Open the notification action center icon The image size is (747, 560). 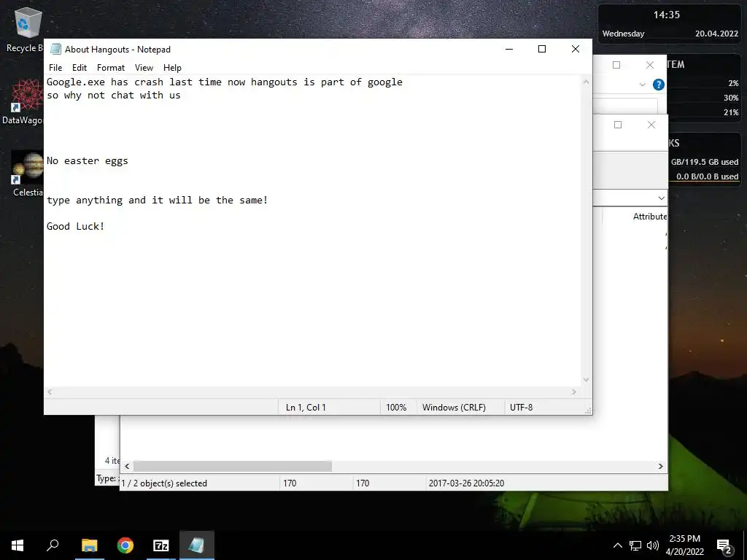click(724, 546)
